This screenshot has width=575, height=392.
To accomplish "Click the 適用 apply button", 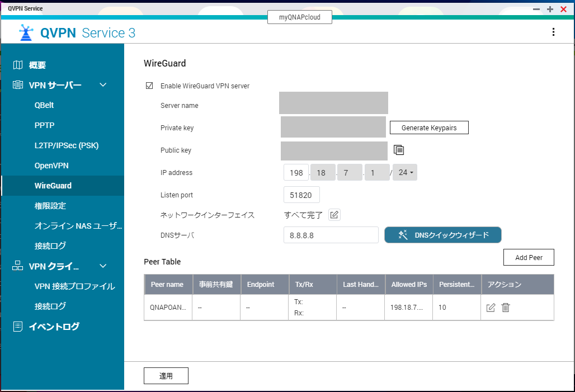I will (166, 376).
